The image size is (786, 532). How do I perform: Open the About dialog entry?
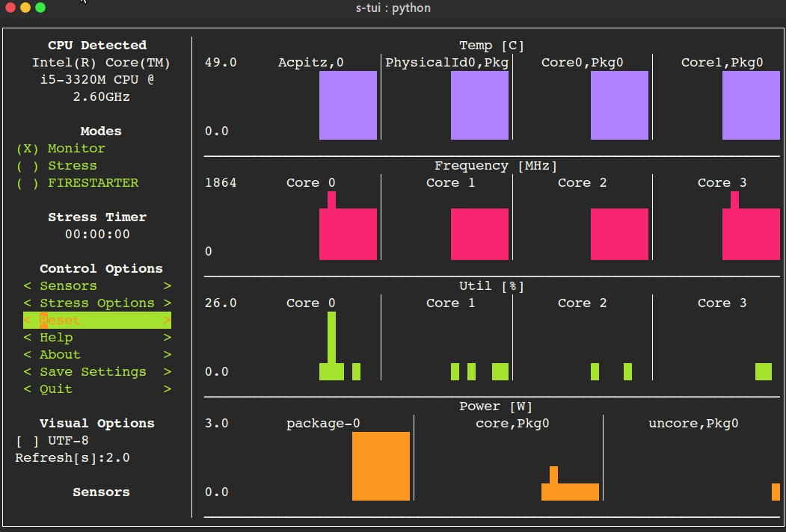[97, 355]
